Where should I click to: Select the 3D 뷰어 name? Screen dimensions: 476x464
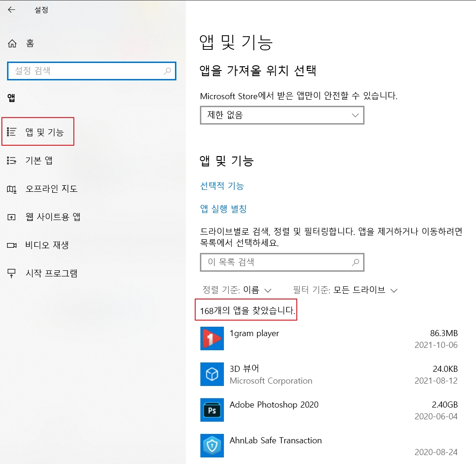pos(245,369)
